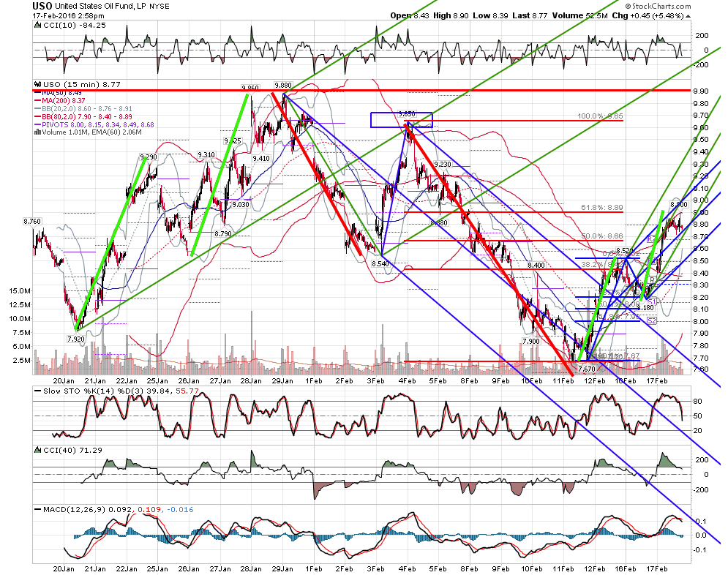Click the "Last 8.77" header value
728x575 pixels.
(530, 16)
